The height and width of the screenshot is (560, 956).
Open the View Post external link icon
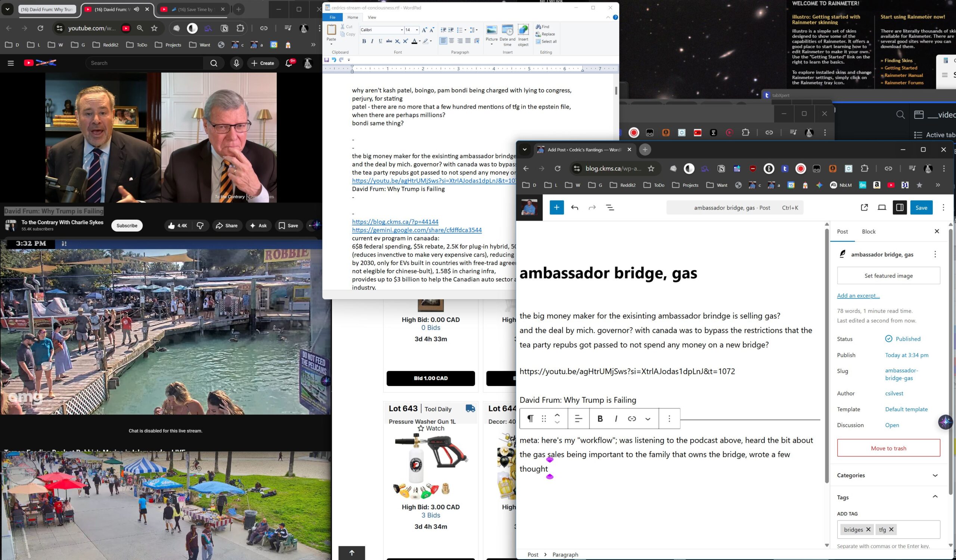(x=864, y=208)
